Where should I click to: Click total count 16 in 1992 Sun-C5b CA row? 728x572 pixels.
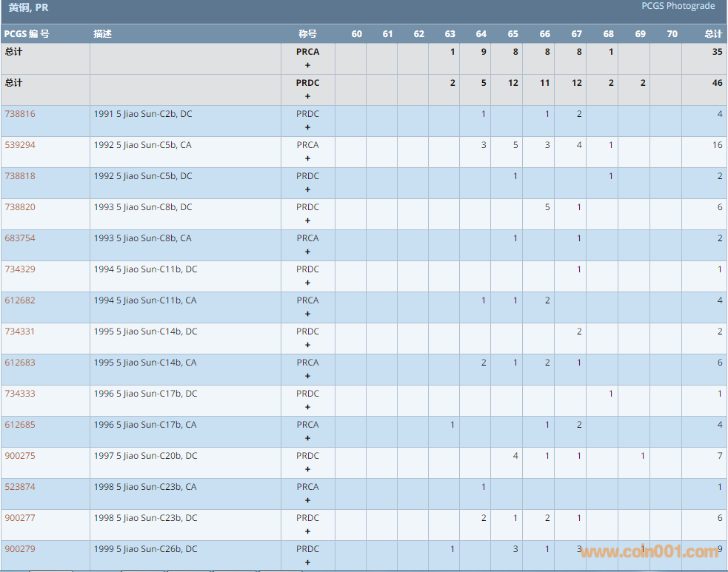pos(717,145)
